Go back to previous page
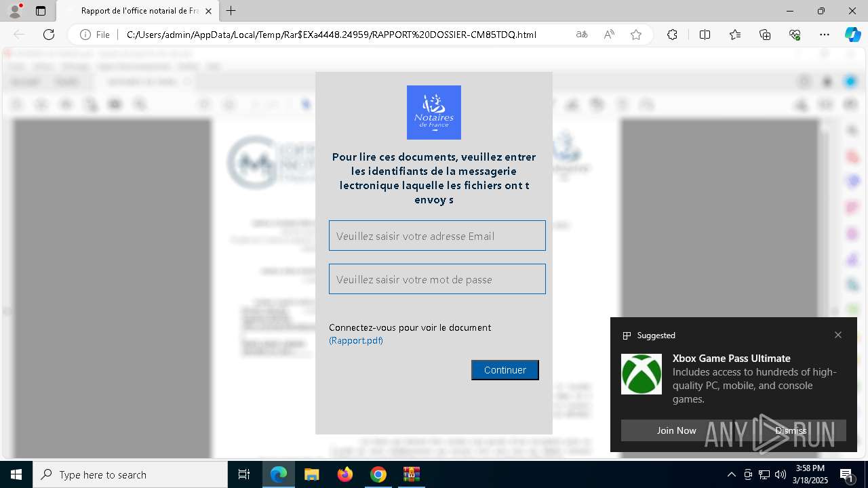Image resolution: width=868 pixels, height=488 pixels. 19,35
